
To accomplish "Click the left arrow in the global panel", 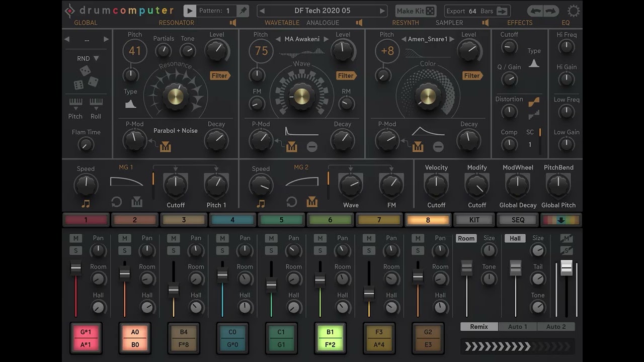I will pyautogui.click(x=67, y=39).
